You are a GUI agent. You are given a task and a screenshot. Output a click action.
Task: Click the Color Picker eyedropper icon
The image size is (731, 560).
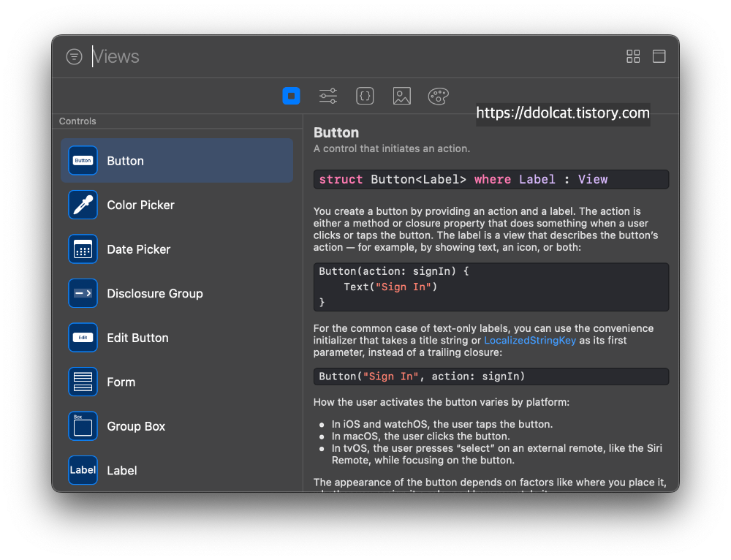83,205
